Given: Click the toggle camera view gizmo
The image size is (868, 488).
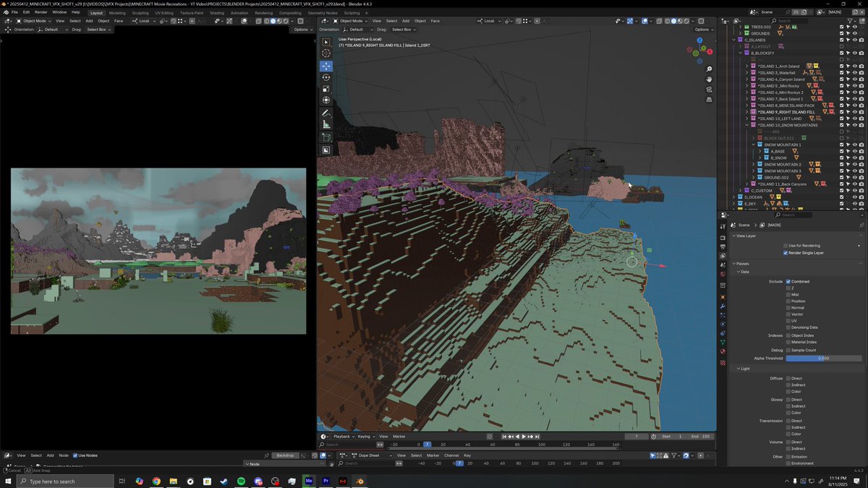Looking at the screenshot, I should pos(709,89).
